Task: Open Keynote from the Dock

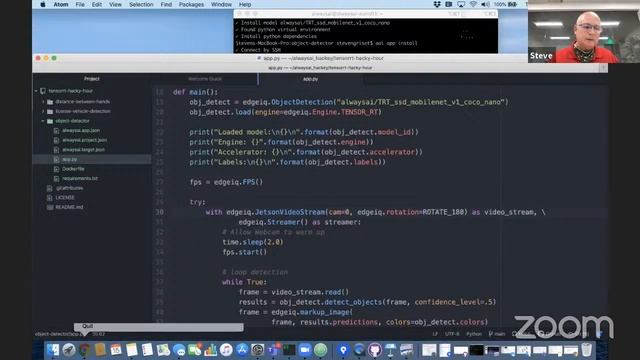Action: coord(391,350)
